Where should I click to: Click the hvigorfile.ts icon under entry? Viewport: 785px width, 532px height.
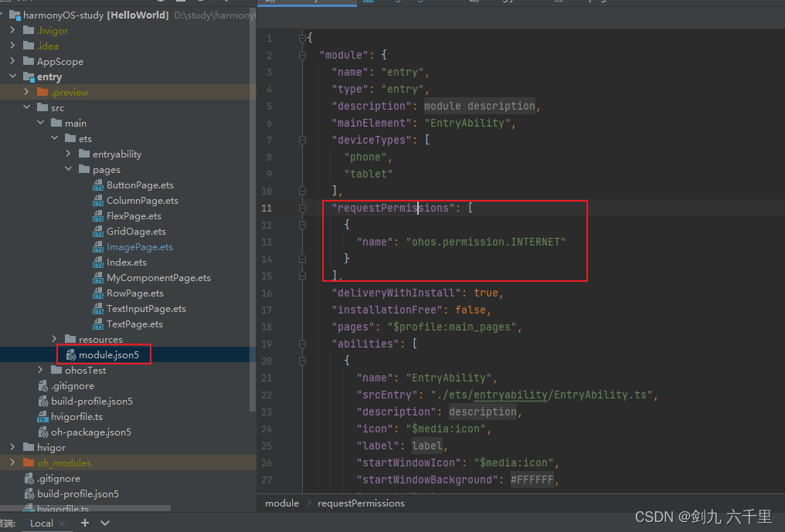coord(43,417)
